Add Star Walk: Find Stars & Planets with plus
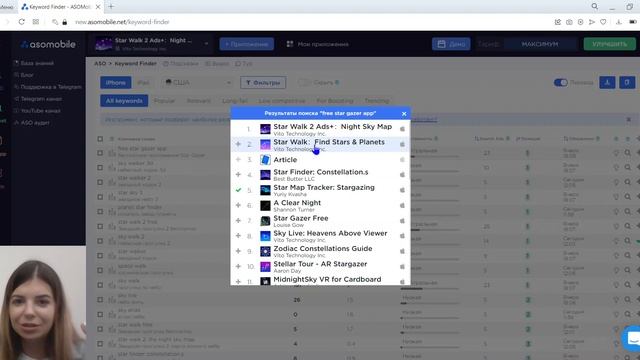Viewport: 640px width, 360px height. 238,144
